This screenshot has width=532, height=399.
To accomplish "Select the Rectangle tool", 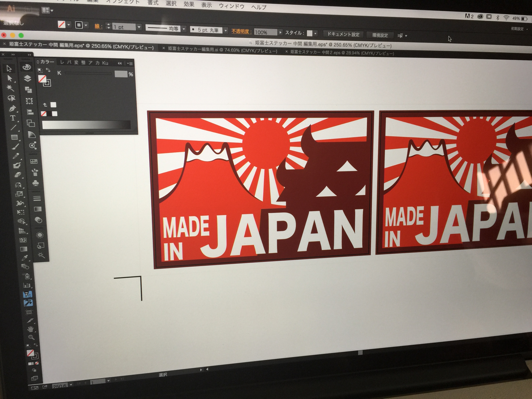I will [15, 137].
